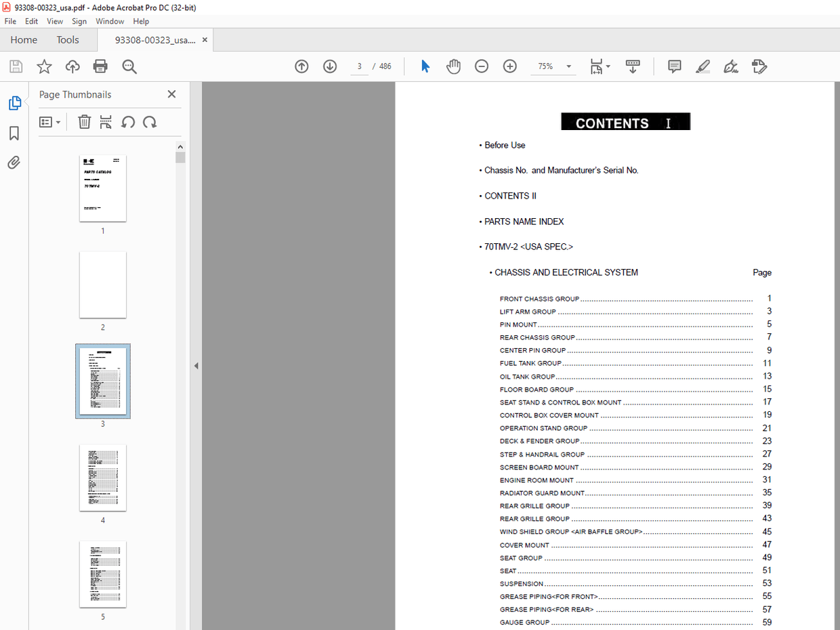
Task: Delete selected page thumbnail with trash icon
Action: click(84, 122)
